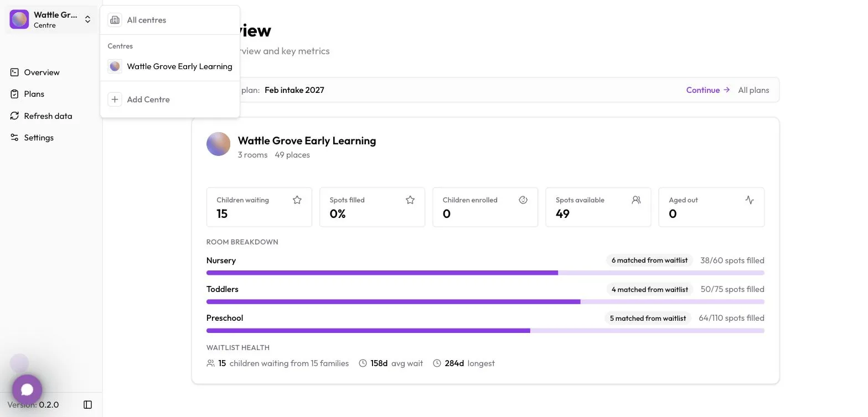Click people icon on Spots available card
Viewport: 868px width, 417px height.
[x=636, y=200]
